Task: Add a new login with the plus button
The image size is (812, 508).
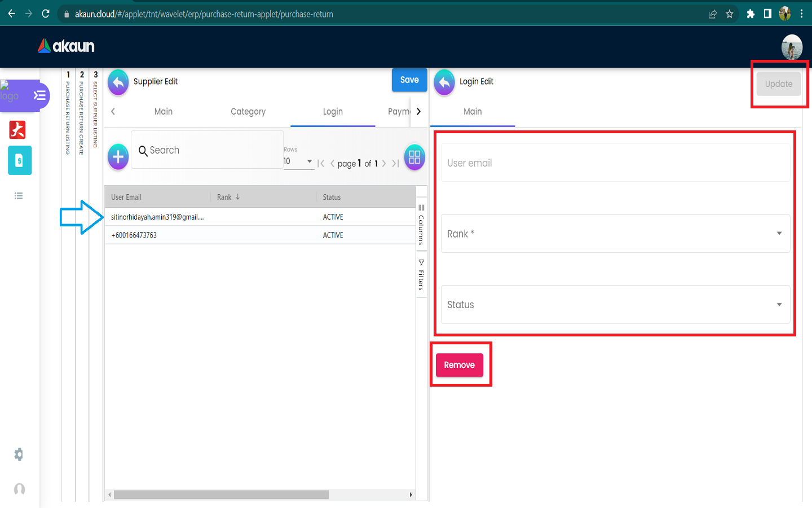Action: pyautogui.click(x=118, y=157)
